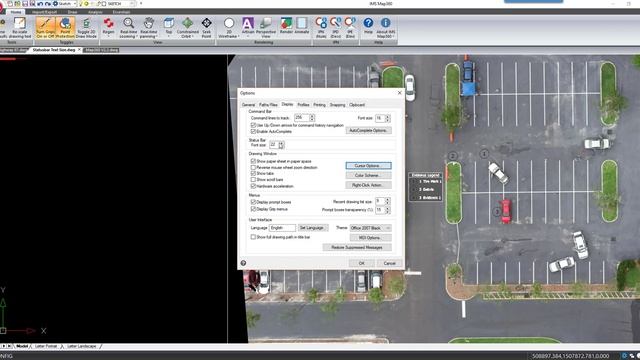This screenshot has width=640, height=360.
Task: Adjust Command lines to track stepper
Action: pos(312,118)
